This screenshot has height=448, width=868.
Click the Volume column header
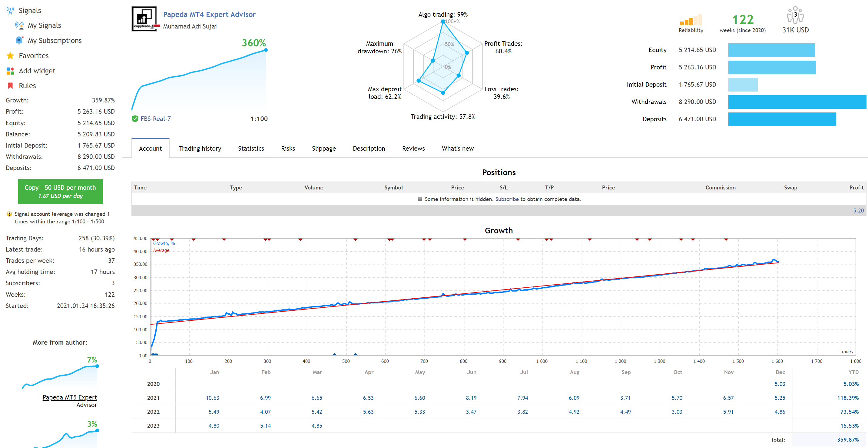pyautogui.click(x=314, y=188)
